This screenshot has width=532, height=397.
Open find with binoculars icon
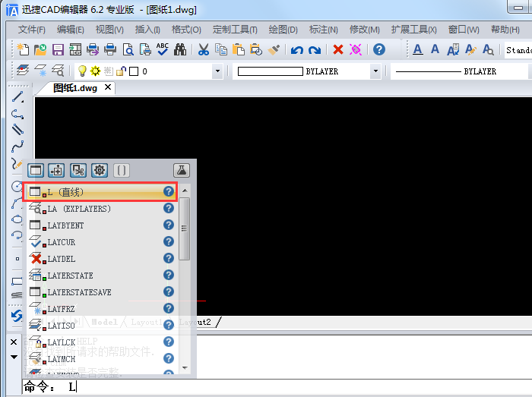[x=180, y=49]
